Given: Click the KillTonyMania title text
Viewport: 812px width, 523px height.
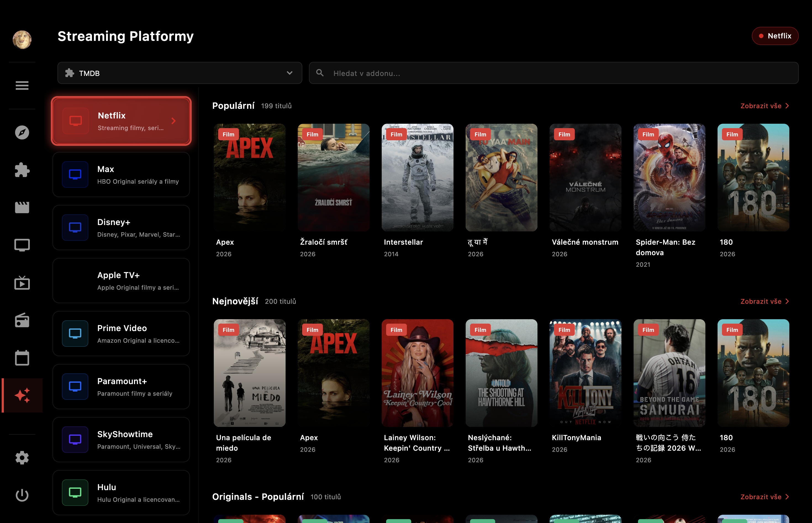Looking at the screenshot, I should (576, 438).
